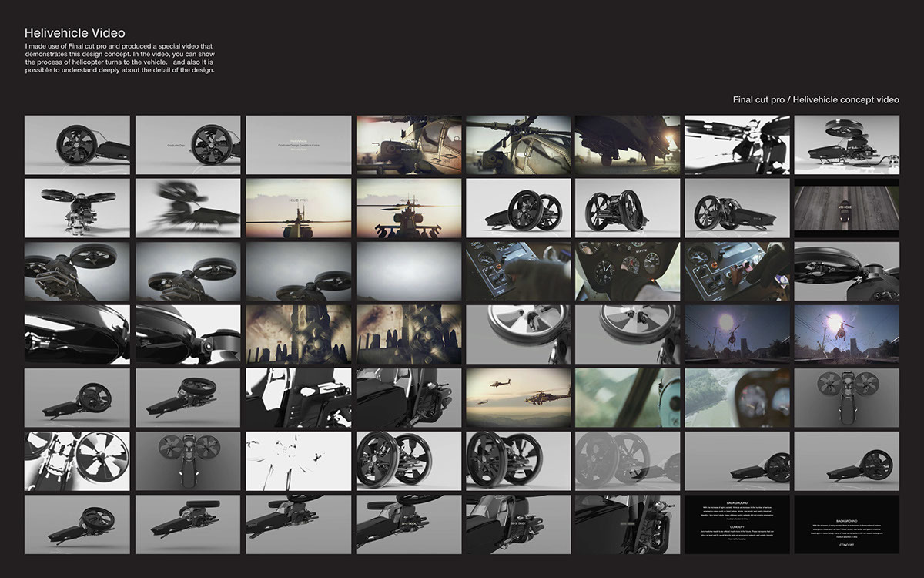Click the two helicopters flying formation thumbnail
This screenshot has width=924, height=578.
coord(517,400)
